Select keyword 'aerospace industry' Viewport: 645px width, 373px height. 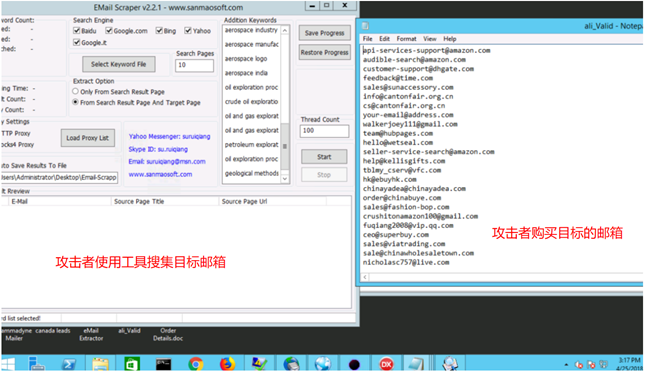pyautogui.click(x=251, y=30)
